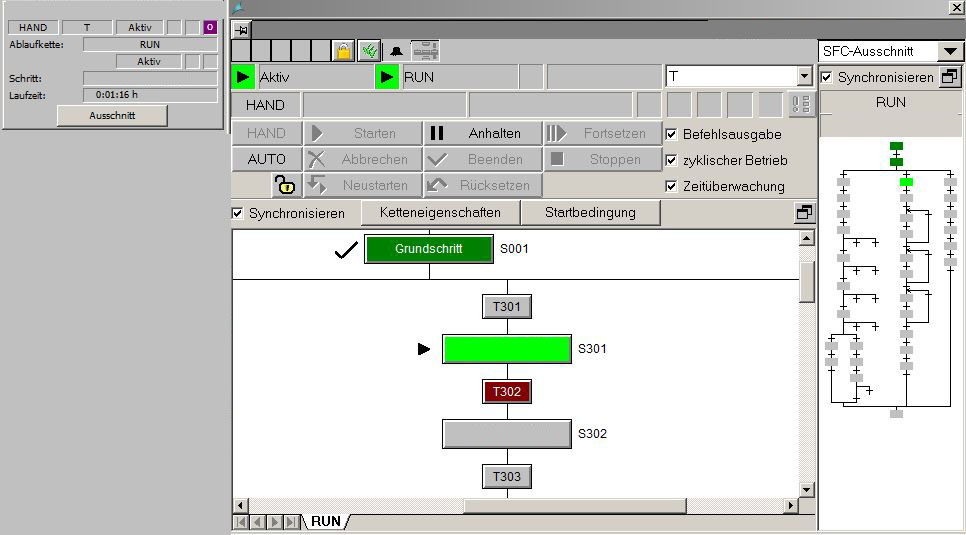Click the Abbrechen button
The width and height of the screenshot is (966, 535).
click(363, 159)
